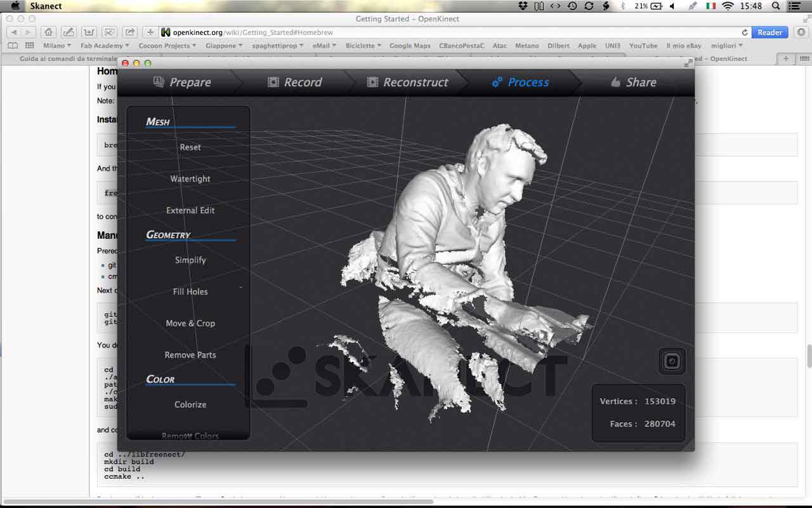Click the plus add bookmark button by address bar
Viewport: 812px width, 508px height.
[x=150, y=32]
